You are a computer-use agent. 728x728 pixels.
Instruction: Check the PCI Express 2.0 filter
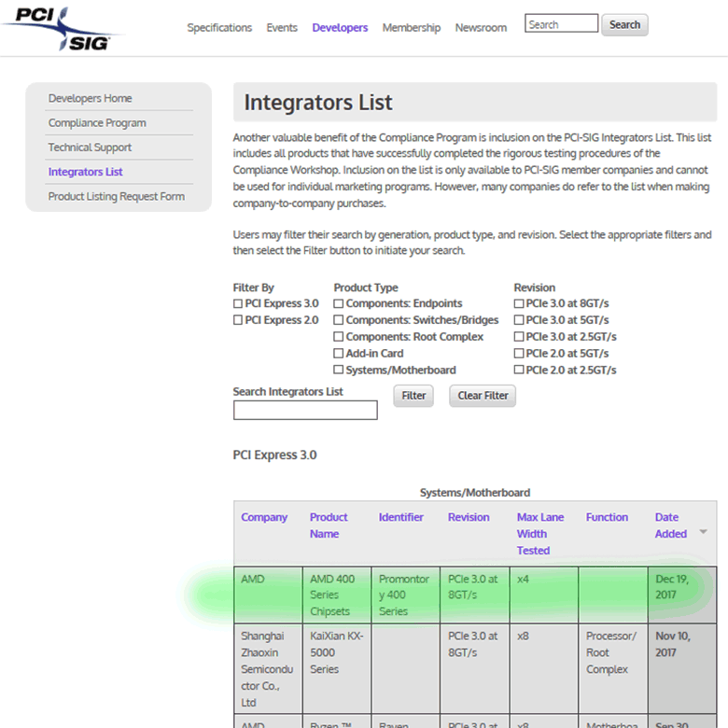[x=238, y=320]
